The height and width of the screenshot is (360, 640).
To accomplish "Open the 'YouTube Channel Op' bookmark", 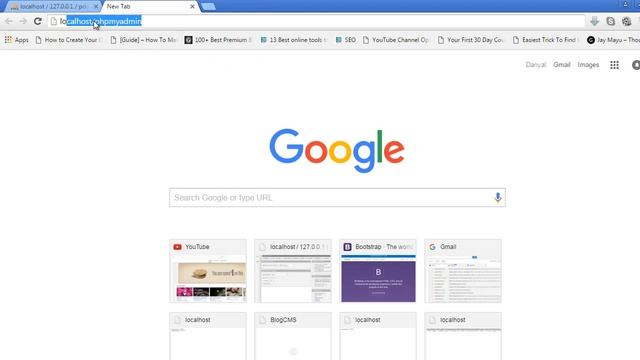I will click(396, 40).
